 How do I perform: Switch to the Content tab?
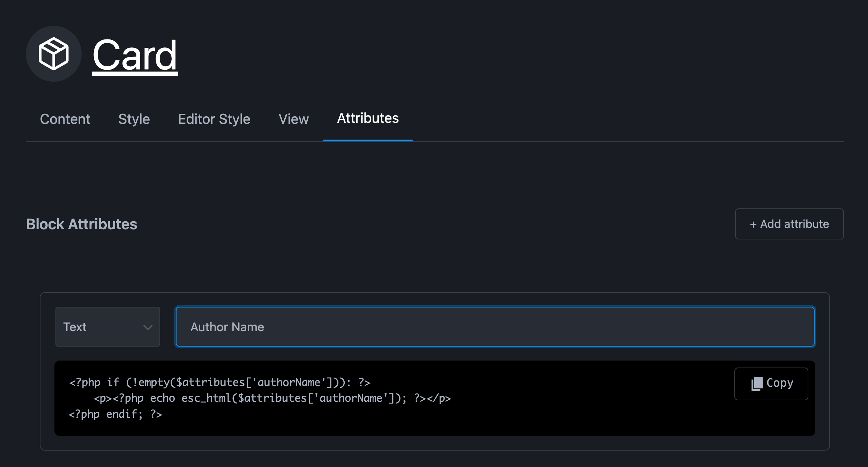click(x=65, y=119)
